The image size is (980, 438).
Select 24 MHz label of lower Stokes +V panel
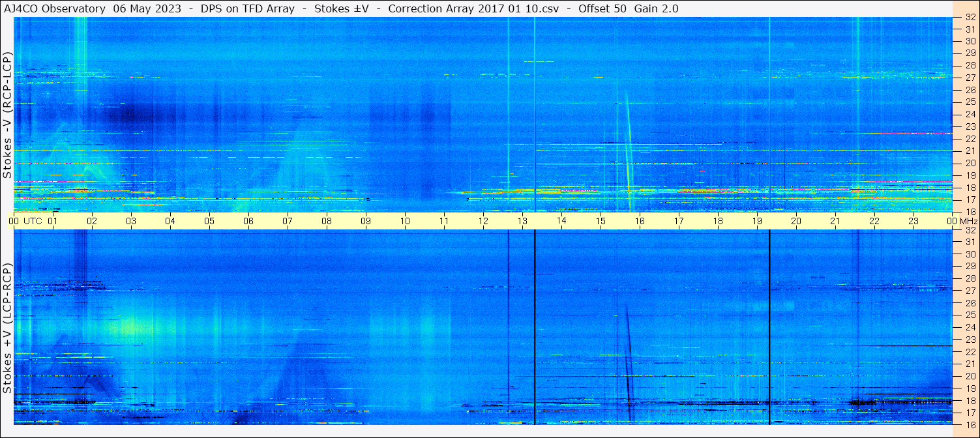970,327
